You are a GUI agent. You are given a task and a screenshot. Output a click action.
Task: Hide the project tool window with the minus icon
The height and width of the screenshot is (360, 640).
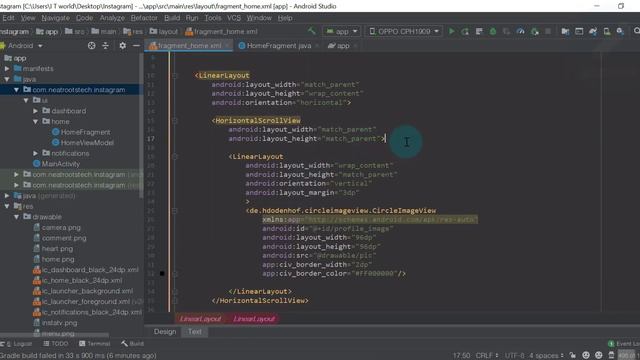136,46
